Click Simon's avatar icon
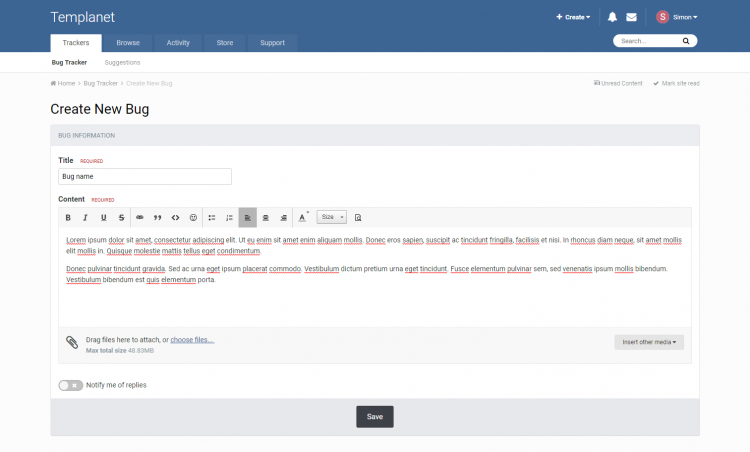Image resolution: width=750 pixels, height=452 pixels. click(x=662, y=17)
